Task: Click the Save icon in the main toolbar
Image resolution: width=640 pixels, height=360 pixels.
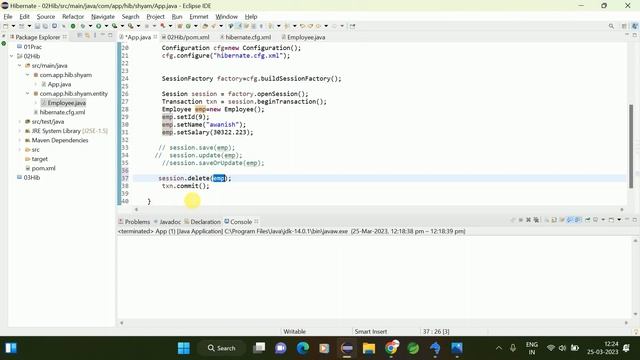Action: click(37, 26)
